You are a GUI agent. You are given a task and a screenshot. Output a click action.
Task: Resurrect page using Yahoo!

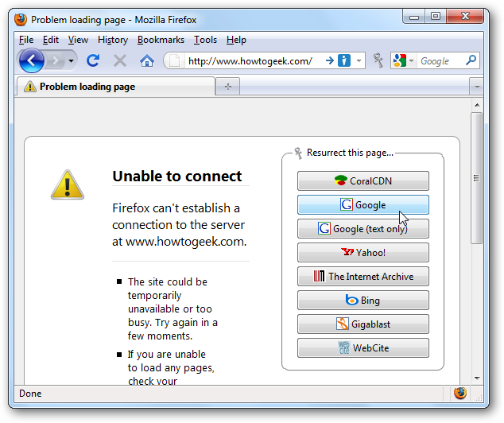[362, 252]
